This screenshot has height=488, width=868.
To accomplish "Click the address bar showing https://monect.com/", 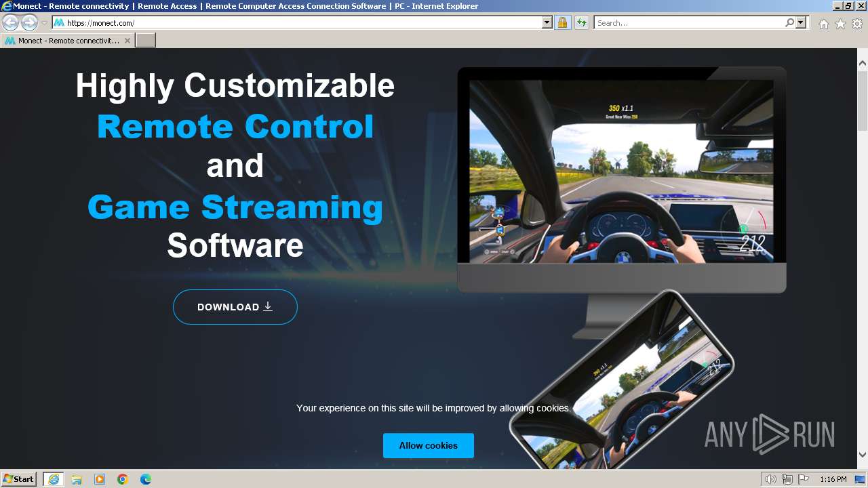I will pyautogui.click(x=302, y=23).
